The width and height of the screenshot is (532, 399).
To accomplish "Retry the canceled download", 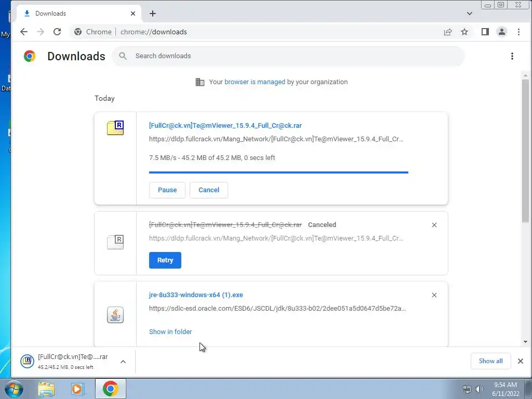I will tap(165, 260).
